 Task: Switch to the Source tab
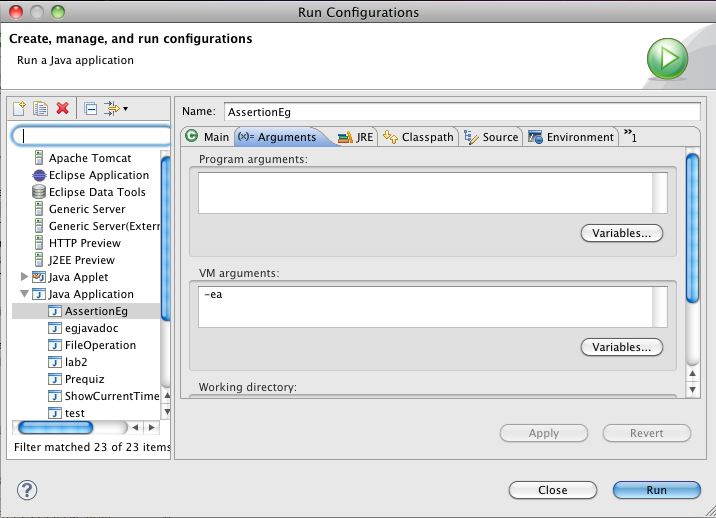pos(491,137)
